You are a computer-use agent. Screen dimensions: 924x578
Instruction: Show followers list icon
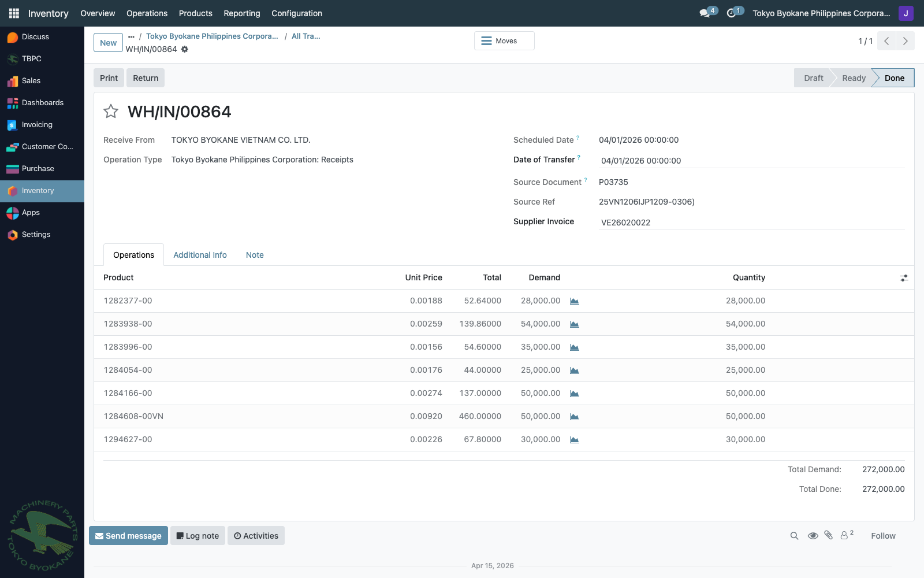847,535
